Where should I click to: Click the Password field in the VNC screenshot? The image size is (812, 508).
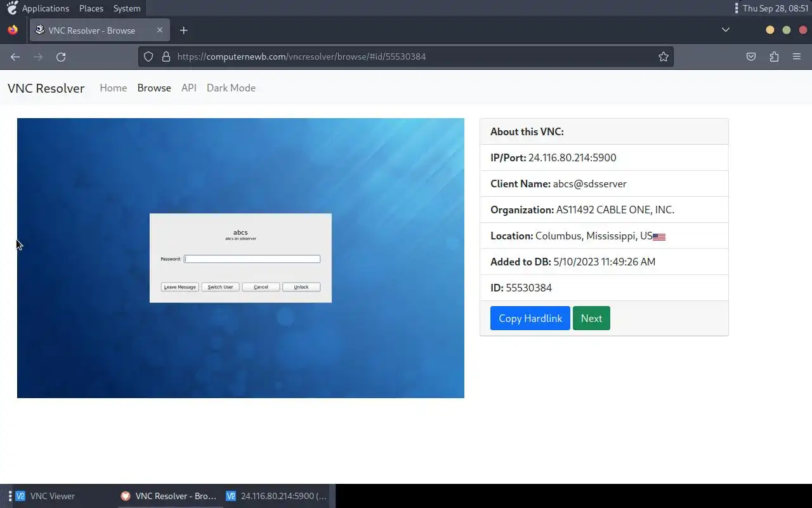(x=252, y=258)
